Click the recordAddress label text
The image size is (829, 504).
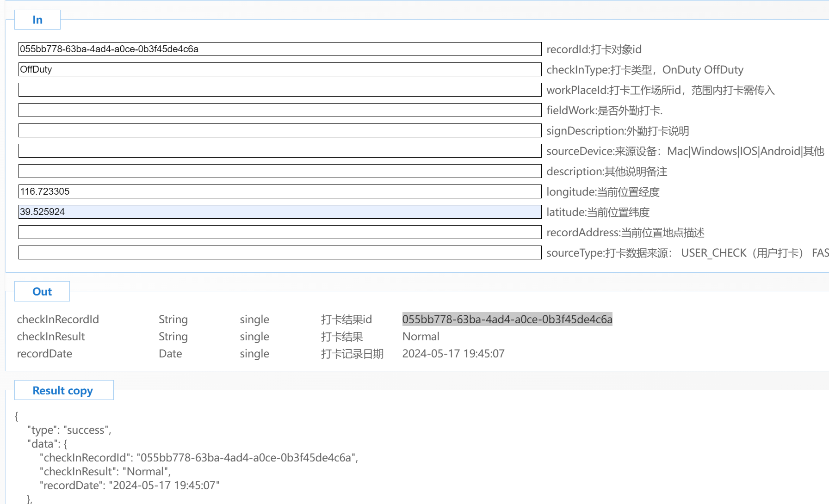tap(625, 233)
